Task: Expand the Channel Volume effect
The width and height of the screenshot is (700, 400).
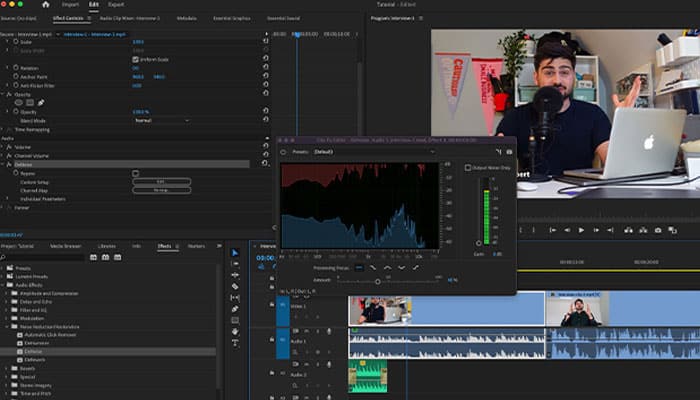Action: (2, 156)
